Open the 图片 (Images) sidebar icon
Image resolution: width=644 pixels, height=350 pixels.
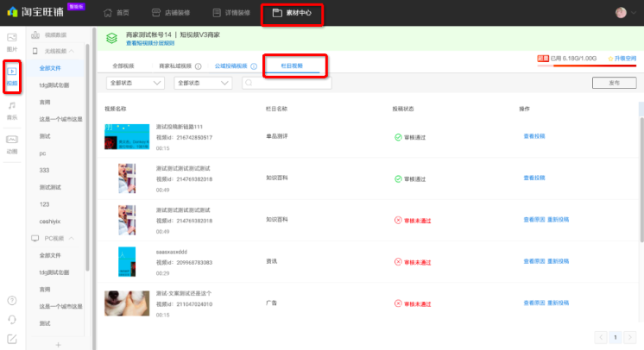click(x=12, y=41)
